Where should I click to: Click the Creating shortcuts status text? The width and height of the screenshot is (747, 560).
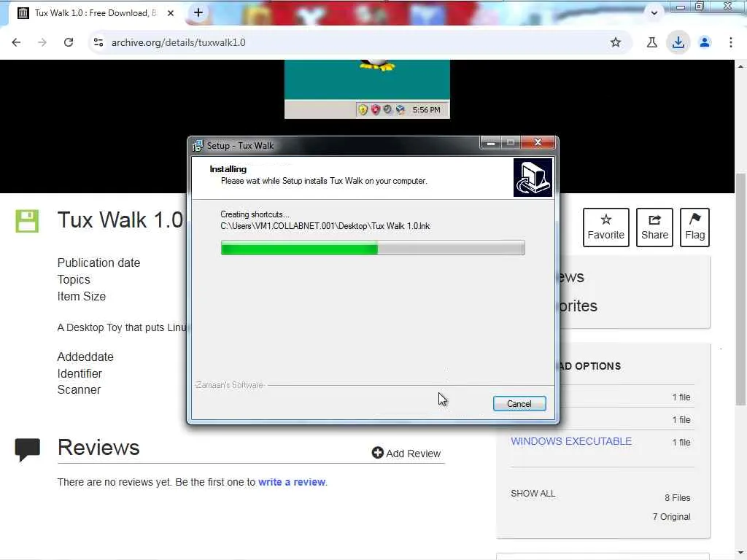pyautogui.click(x=255, y=215)
